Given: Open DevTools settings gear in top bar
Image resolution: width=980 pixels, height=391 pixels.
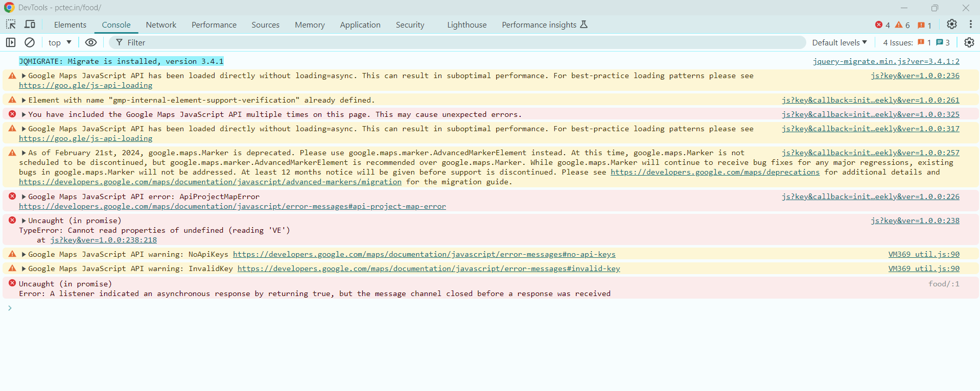Looking at the screenshot, I should (951, 25).
